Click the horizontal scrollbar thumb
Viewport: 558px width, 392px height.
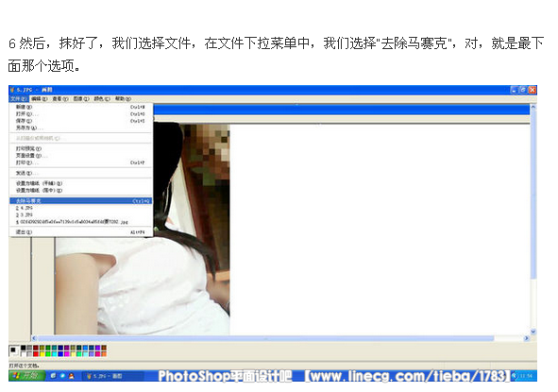click(x=265, y=338)
